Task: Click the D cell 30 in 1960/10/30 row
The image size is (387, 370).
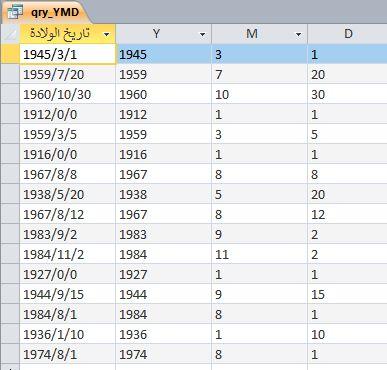Action: pyautogui.click(x=348, y=94)
